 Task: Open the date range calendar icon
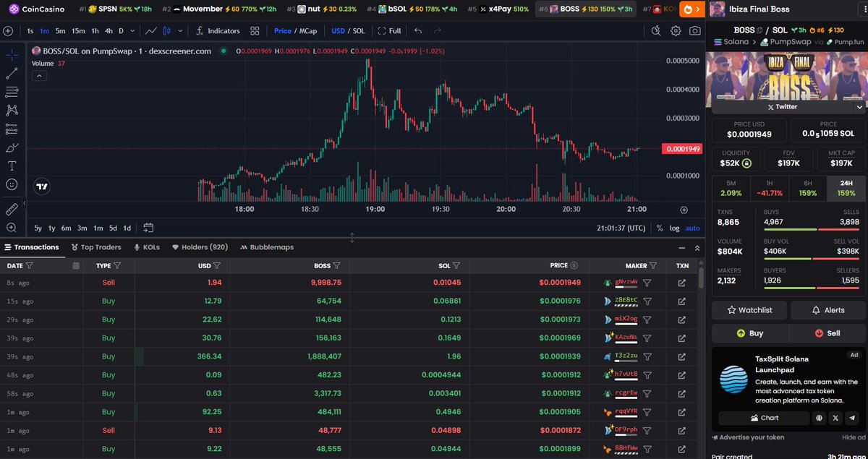(x=148, y=228)
